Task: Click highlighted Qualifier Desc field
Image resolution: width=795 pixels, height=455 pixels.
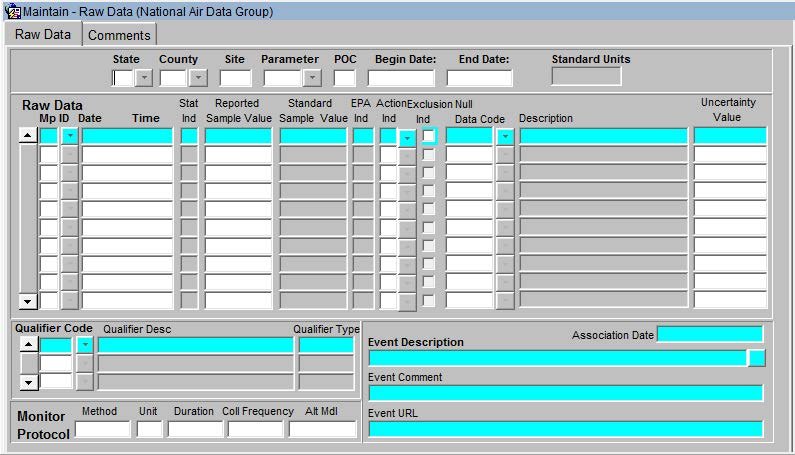Action: point(196,345)
